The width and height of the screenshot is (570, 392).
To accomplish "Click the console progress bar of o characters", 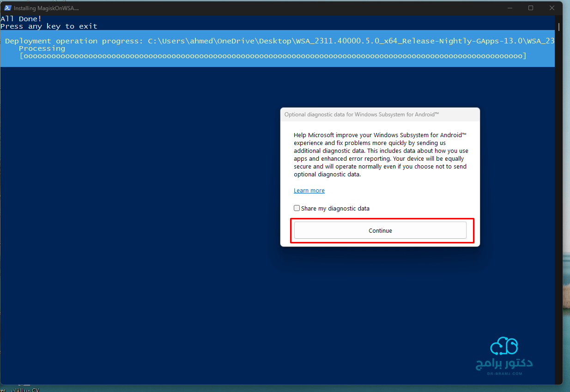I will tap(273, 56).
